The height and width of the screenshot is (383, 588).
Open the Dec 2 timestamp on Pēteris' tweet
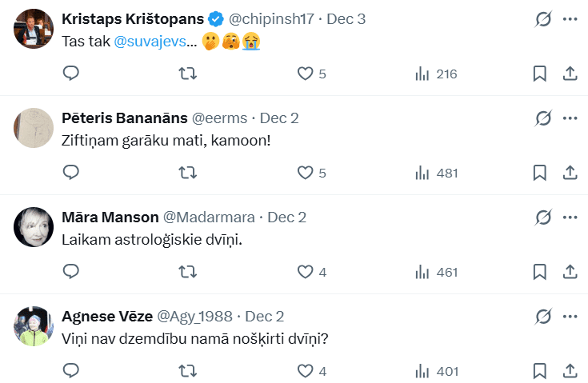279,118
